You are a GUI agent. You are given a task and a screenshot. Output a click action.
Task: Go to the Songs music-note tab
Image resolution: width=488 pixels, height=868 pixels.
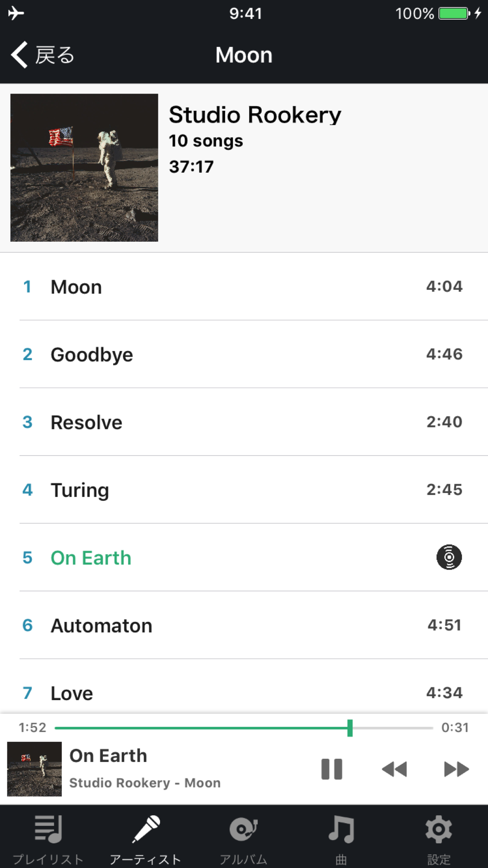341,830
